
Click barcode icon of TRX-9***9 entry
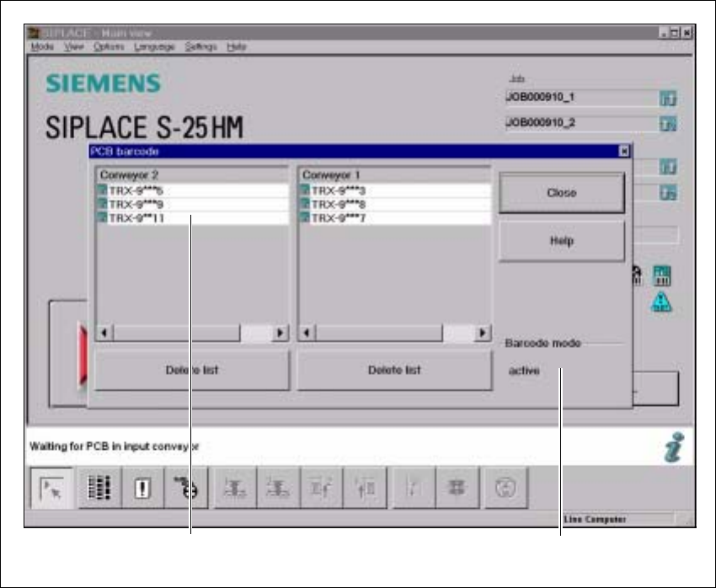pyautogui.click(x=102, y=204)
